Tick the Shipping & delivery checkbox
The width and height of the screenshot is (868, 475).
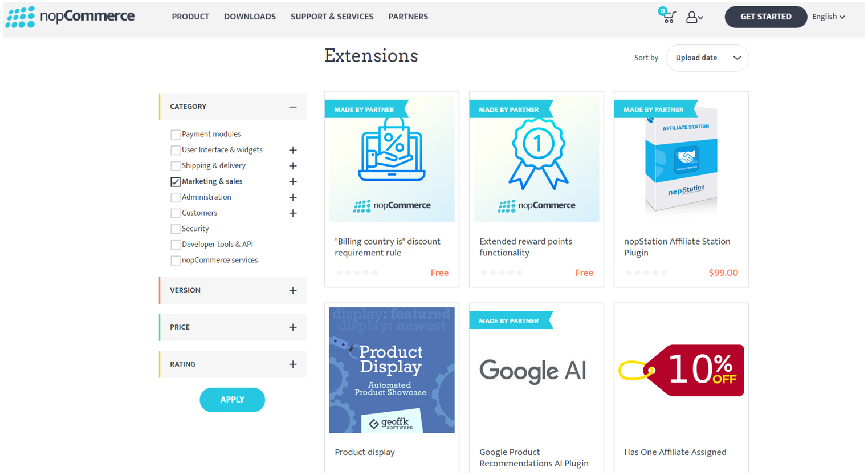point(176,166)
